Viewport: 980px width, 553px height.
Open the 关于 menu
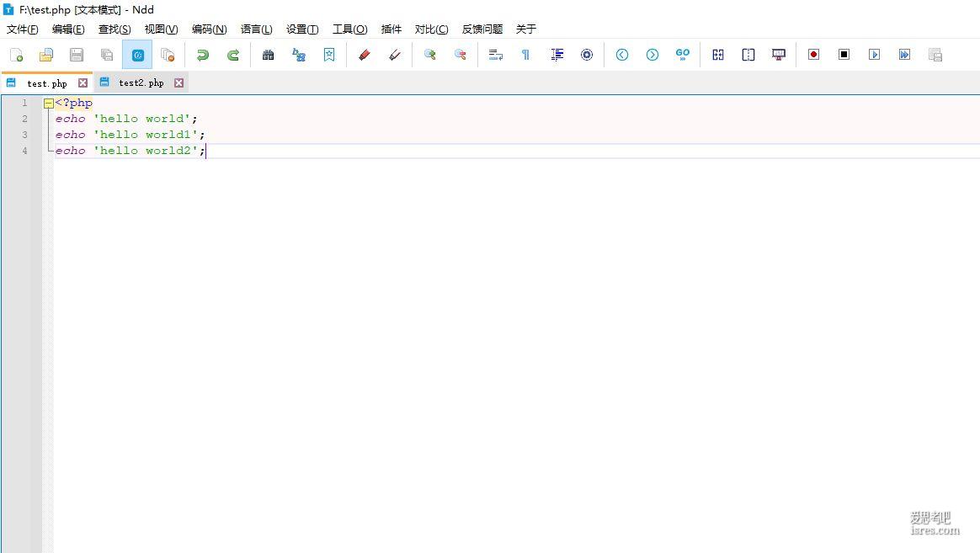coord(525,29)
